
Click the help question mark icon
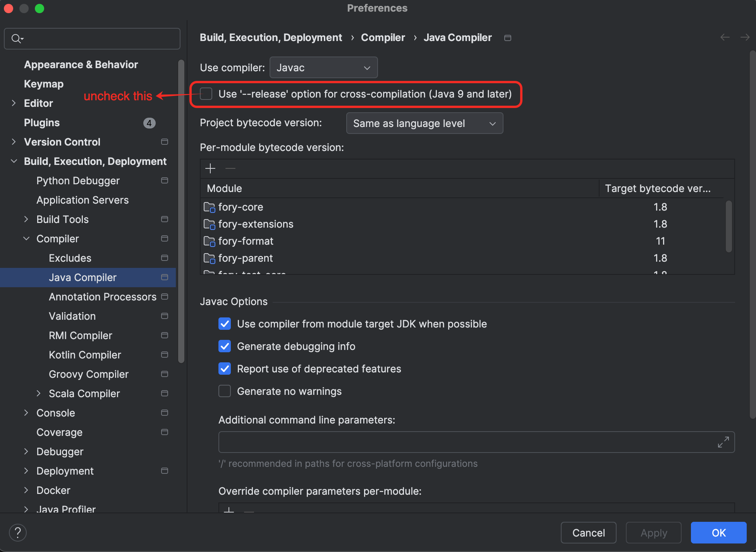click(17, 533)
